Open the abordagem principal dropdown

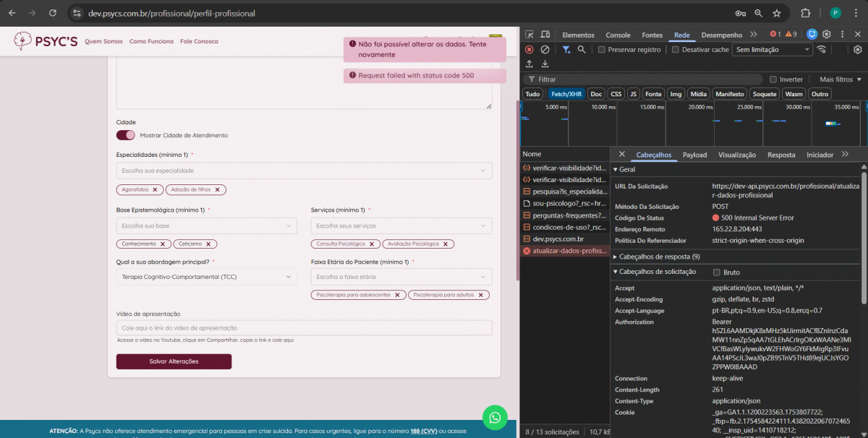point(206,277)
